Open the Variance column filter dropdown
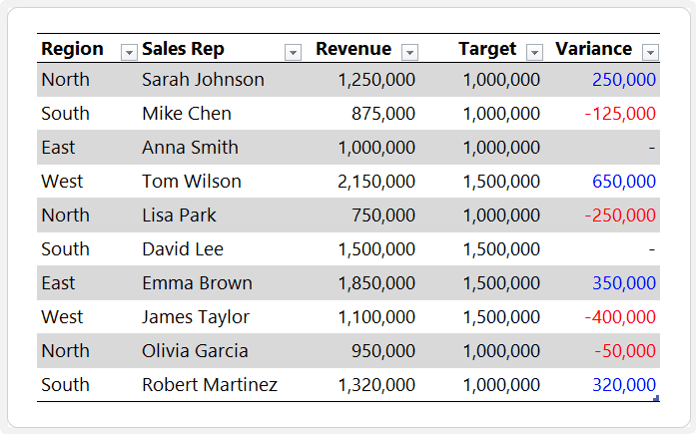Image resolution: width=696 pixels, height=434 pixels. pyautogui.click(x=650, y=53)
